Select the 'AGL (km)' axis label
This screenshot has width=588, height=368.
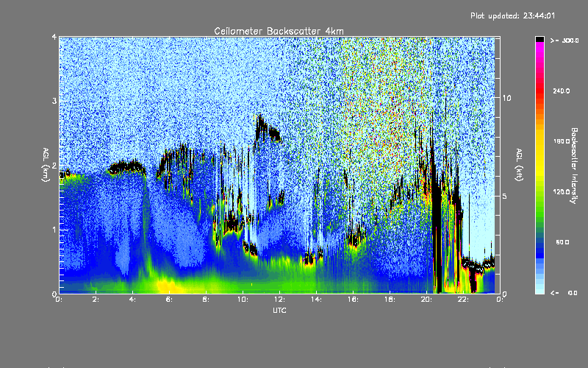tap(46, 165)
